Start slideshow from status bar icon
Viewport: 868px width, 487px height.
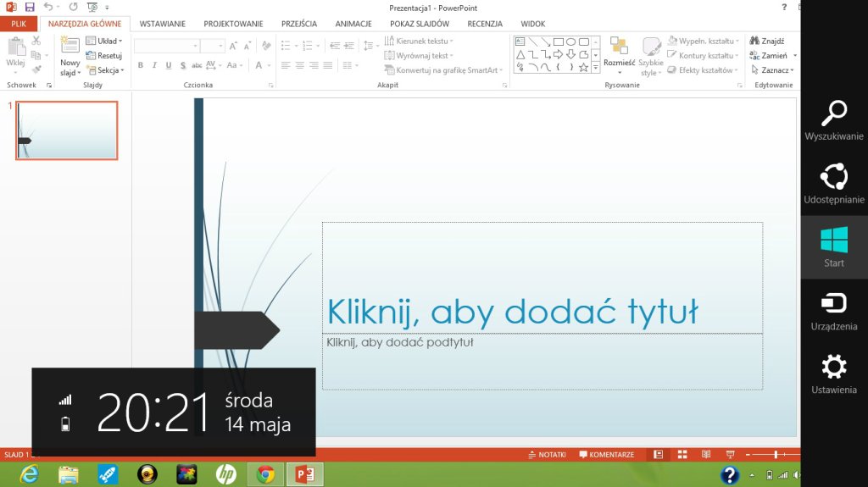730,455
